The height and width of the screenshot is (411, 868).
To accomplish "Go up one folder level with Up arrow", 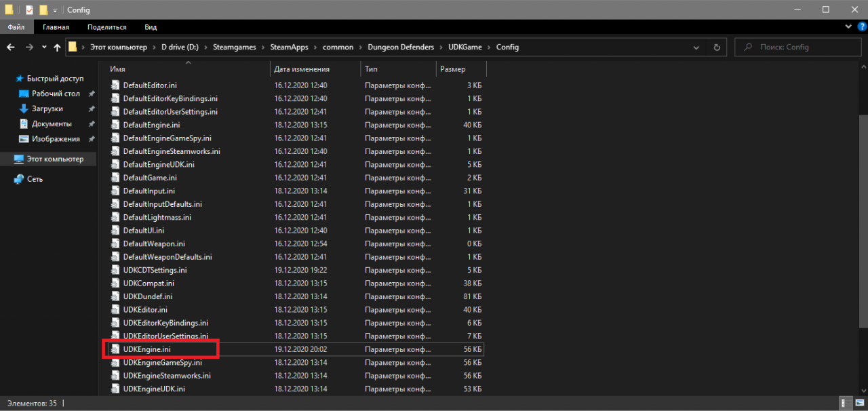I will [x=56, y=47].
